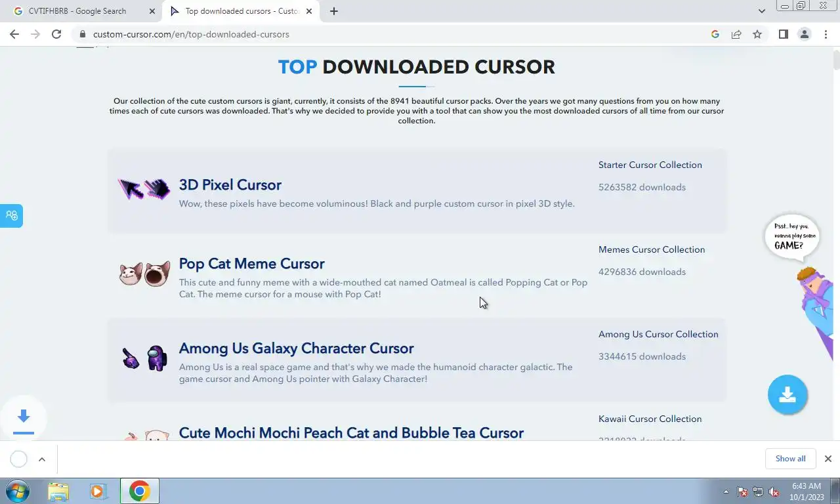Viewport: 840px width, 504px height.
Task: Click the Pop Cat cursor thumbnail image
Action: [144, 274]
